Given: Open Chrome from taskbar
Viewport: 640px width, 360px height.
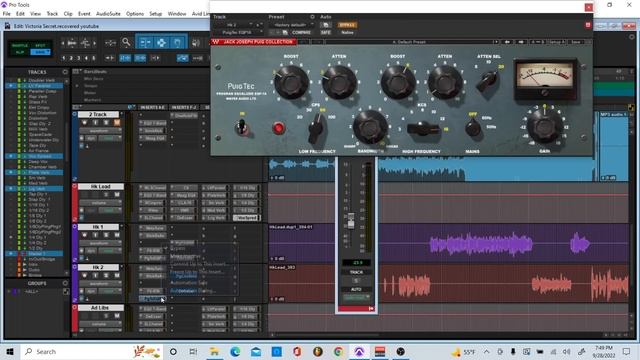Looking at the screenshot, I should 338,351.
